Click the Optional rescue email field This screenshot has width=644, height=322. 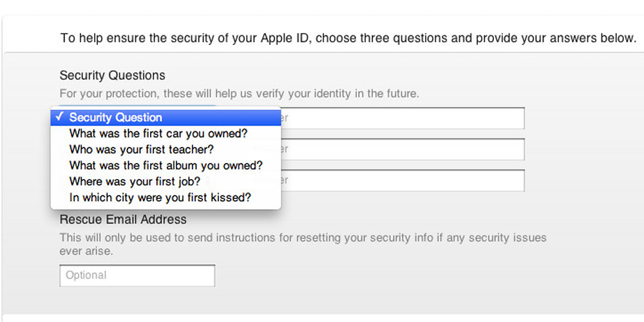137,276
